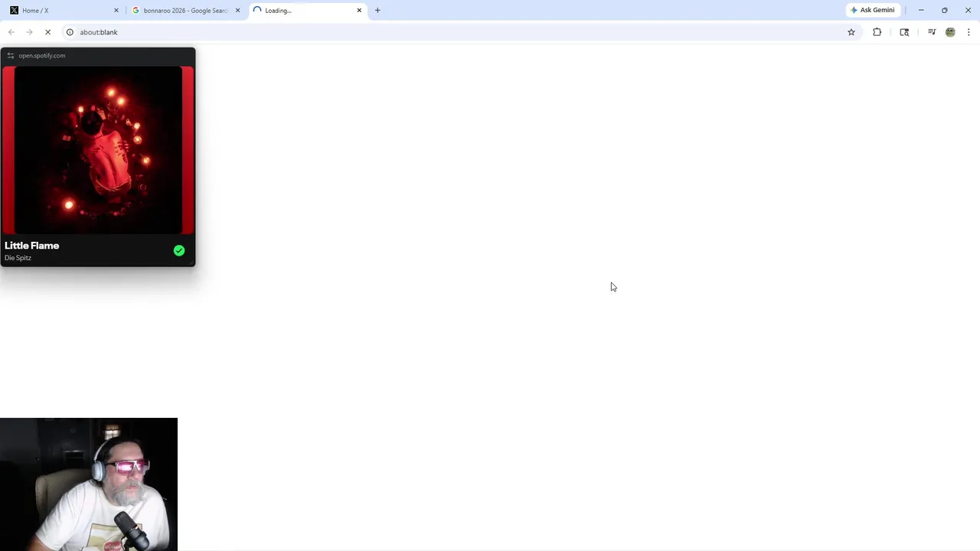Open the Extensions puzzle icon
The width and height of the screenshot is (980, 551).
coord(877,32)
